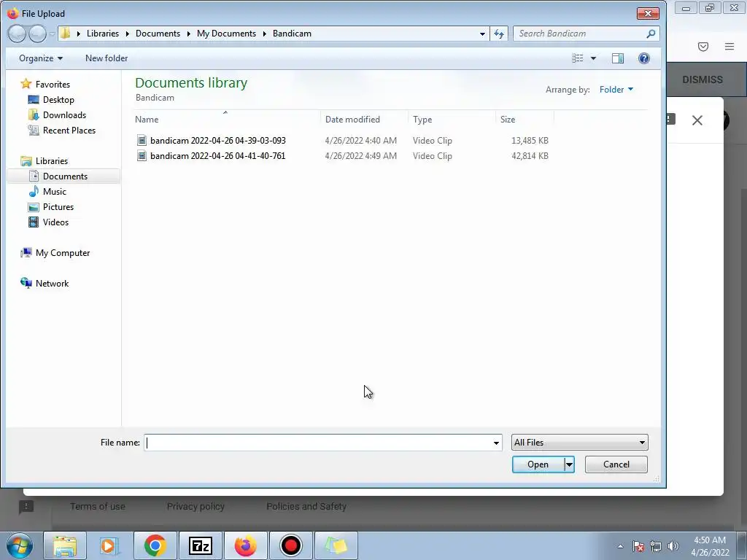This screenshot has height=560, width=747.
Task: Click DISMISS in the browser window
Action: 703,79
